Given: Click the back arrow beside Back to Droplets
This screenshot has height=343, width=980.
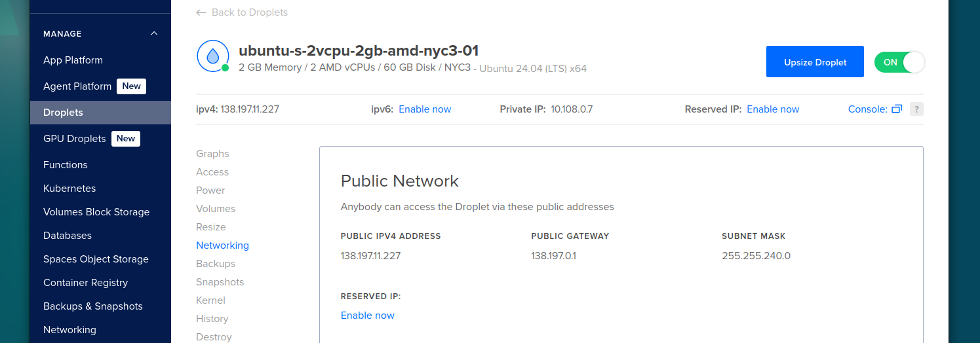Looking at the screenshot, I should (201, 12).
